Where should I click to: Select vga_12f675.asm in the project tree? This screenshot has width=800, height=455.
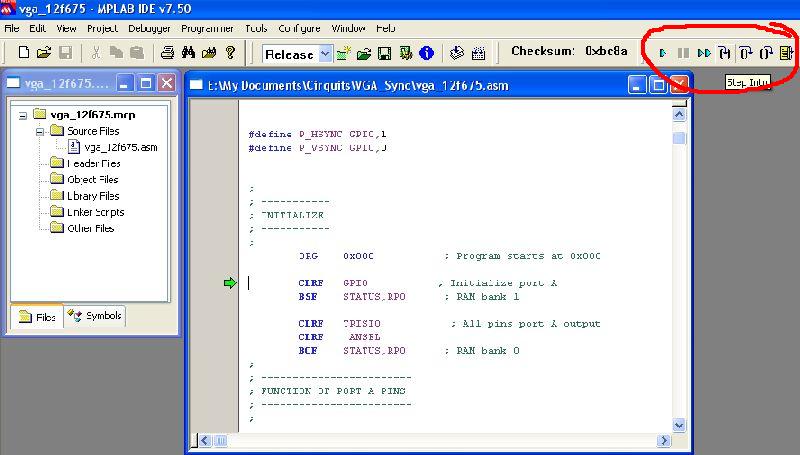point(120,147)
